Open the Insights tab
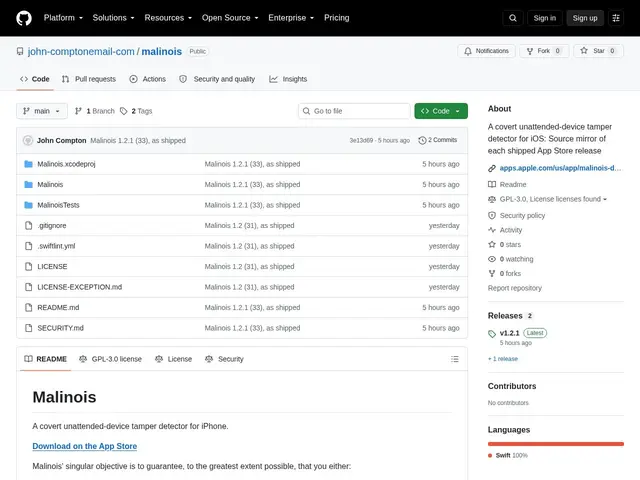The height and width of the screenshot is (480, 640). [288, 79]
